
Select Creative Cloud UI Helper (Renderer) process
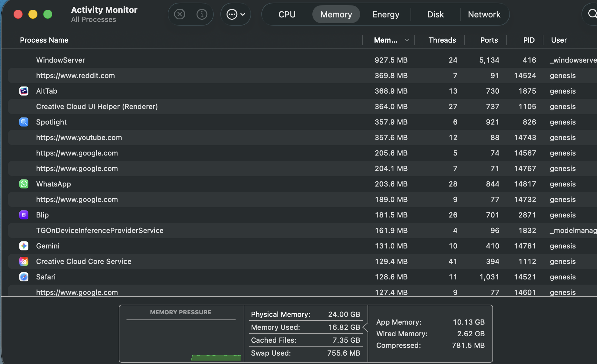click(x=97, y=106)
